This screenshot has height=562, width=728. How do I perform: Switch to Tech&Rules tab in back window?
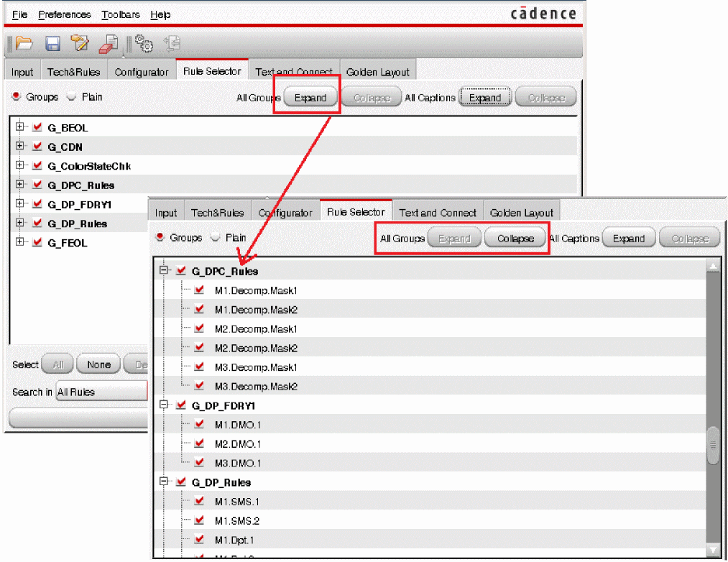tap(74, 72)
